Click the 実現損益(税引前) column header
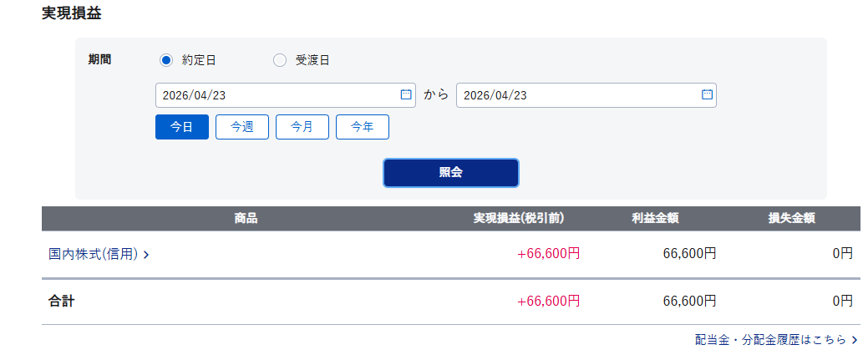The height and width of the screenshot is (355, 868). [x=519, y=219]
